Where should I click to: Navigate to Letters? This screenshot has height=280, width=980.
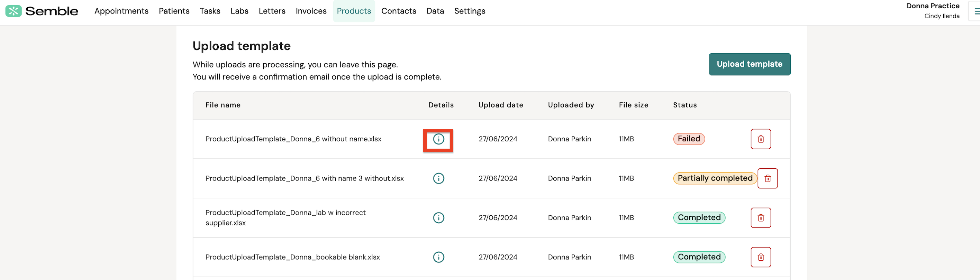272,11
